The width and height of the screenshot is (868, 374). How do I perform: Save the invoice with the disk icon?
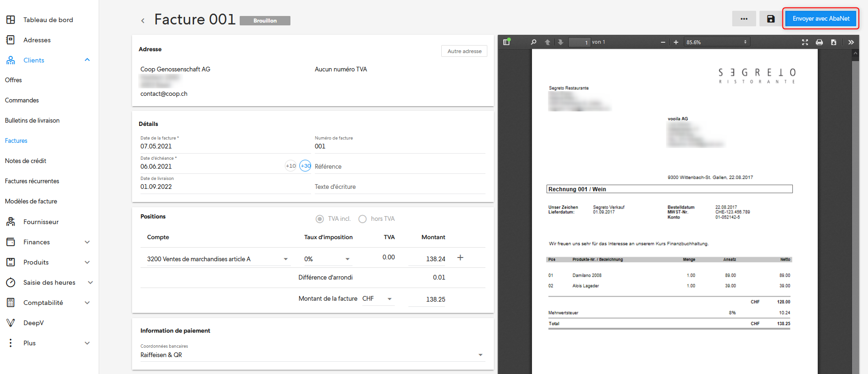[771, 19]
